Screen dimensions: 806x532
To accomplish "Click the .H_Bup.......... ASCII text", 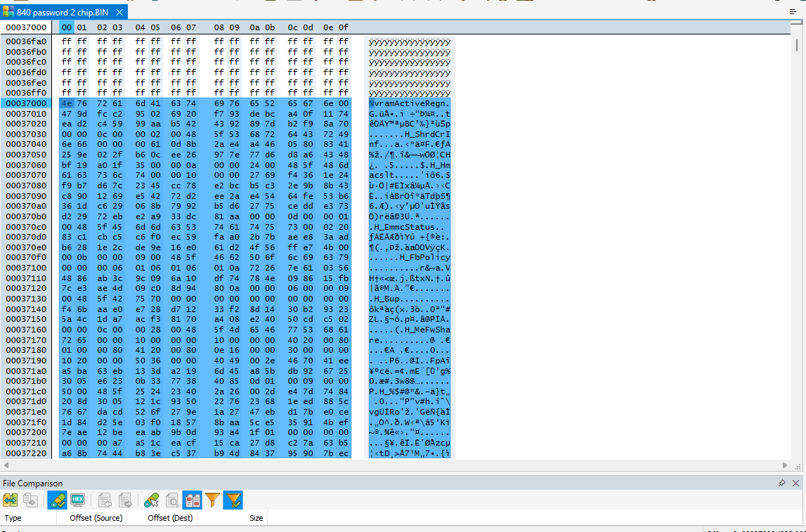I will (x=410, y=299).
